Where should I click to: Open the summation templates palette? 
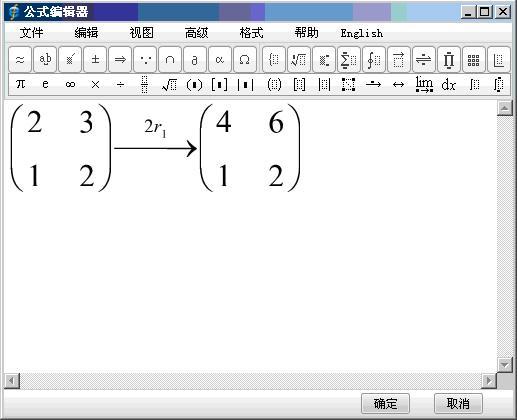349,60
